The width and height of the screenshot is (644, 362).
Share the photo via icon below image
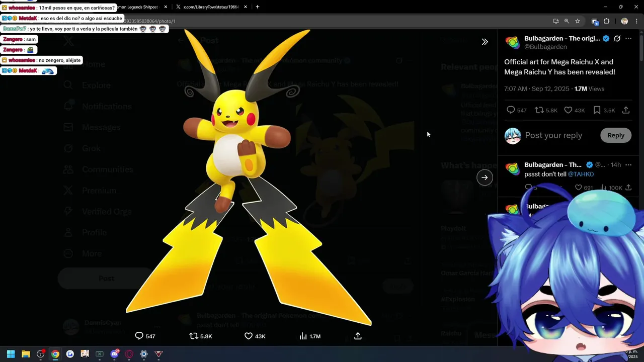[x=358, y=336]
